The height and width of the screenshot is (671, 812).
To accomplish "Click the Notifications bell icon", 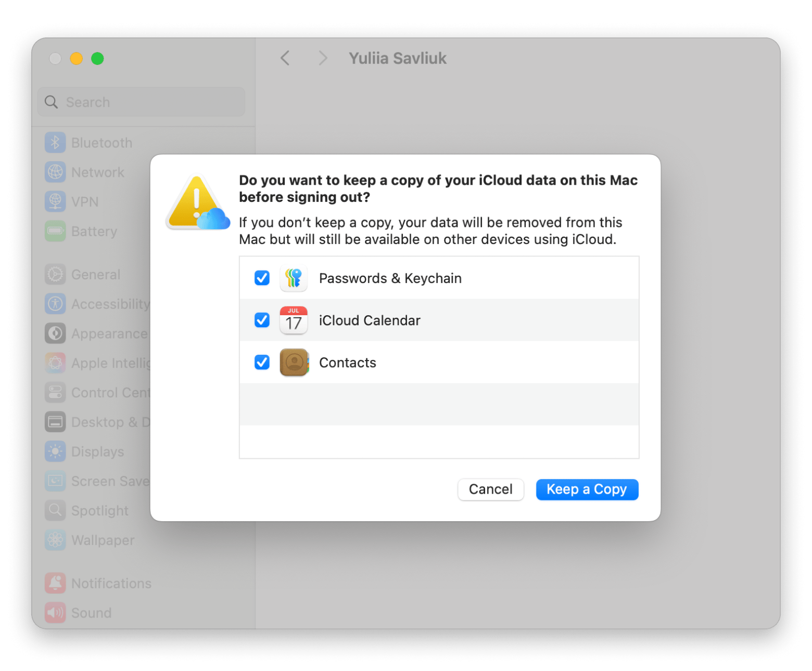I will 55,583.
